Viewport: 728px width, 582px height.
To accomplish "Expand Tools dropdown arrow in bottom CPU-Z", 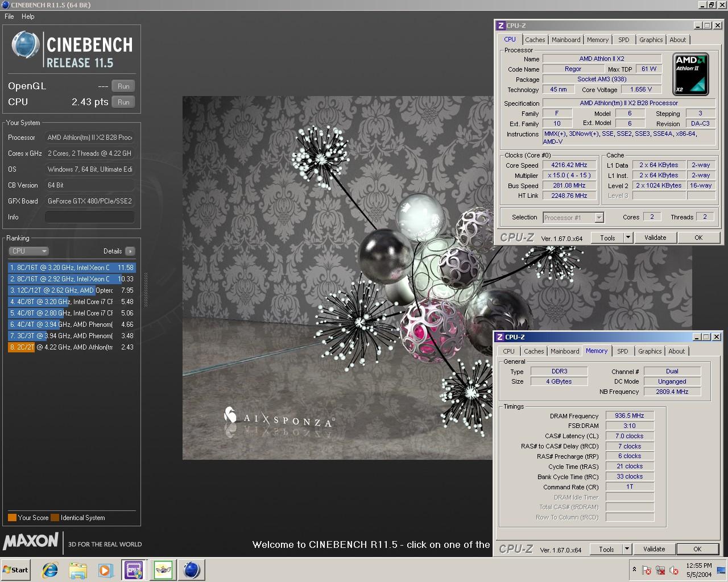I will tap(627, 550).
